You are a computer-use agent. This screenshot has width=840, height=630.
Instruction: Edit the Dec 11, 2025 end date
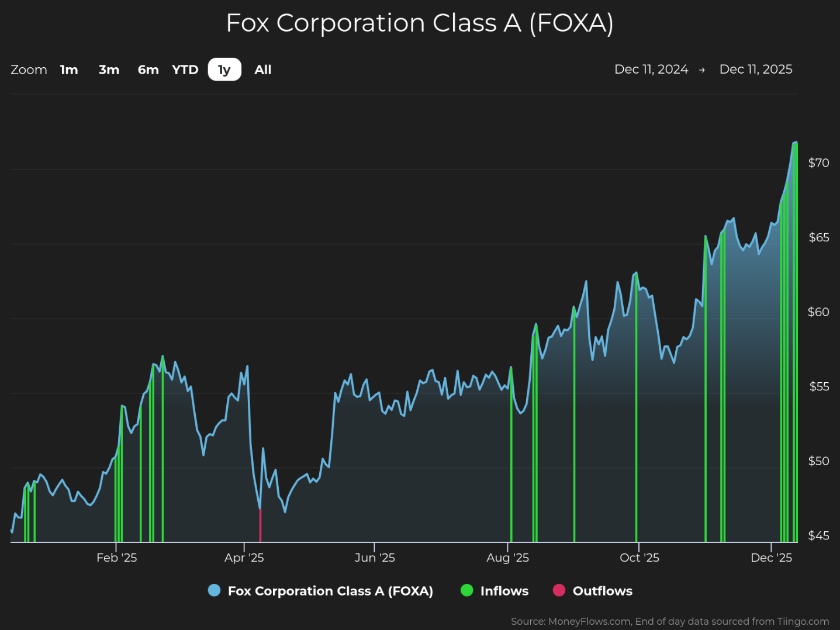[756, 70]
